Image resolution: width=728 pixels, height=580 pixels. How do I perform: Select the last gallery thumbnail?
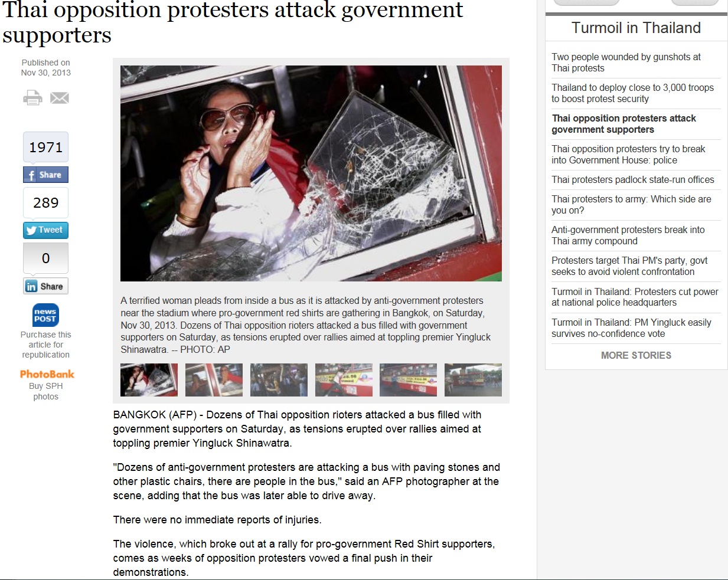pos(473,379)
